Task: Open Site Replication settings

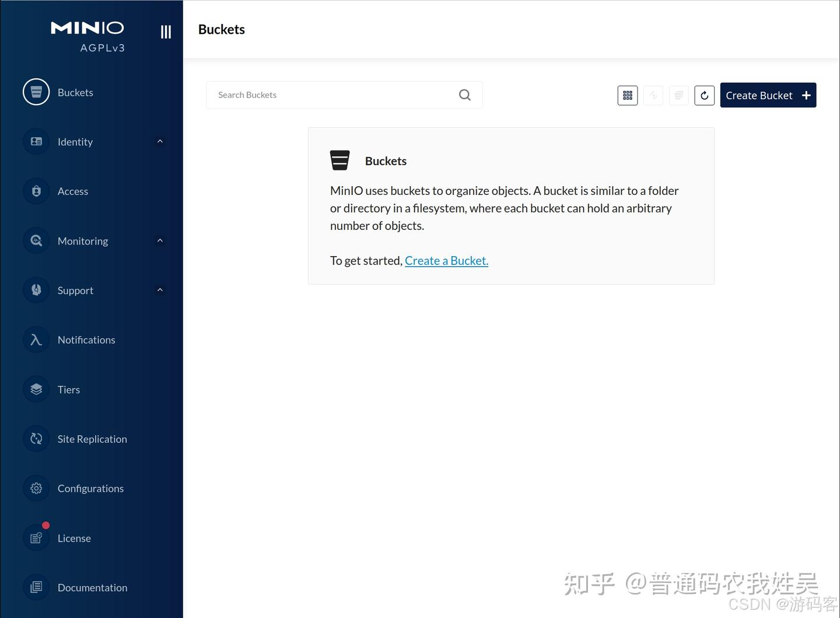Action: point(92,439)
